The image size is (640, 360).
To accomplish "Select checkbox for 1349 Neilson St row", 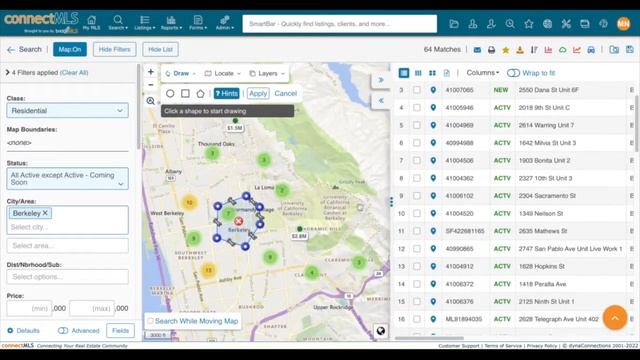I will click(x=417, y=213).
